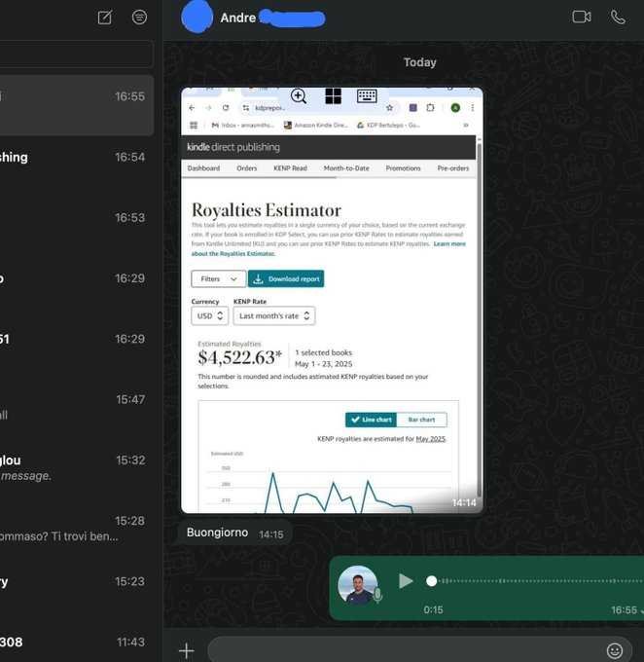Viewport: 644px width, 662px height.
Task: Open the chat at 16:55
Action: click(77, 105)
